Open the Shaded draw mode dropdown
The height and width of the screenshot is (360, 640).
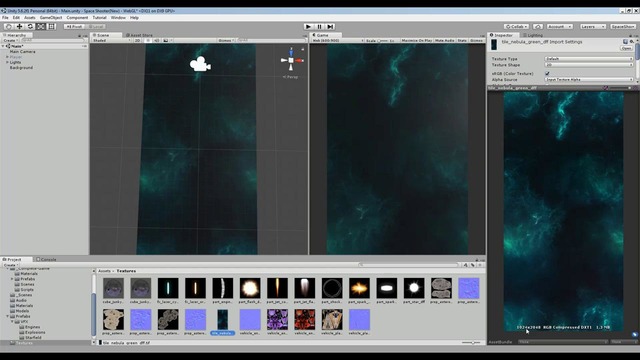click(111, 40)
